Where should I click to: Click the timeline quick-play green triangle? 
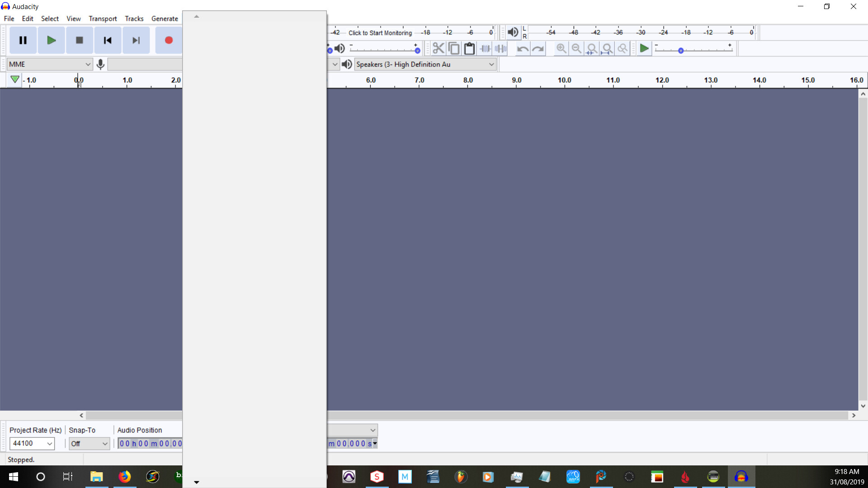pos(15,80)
